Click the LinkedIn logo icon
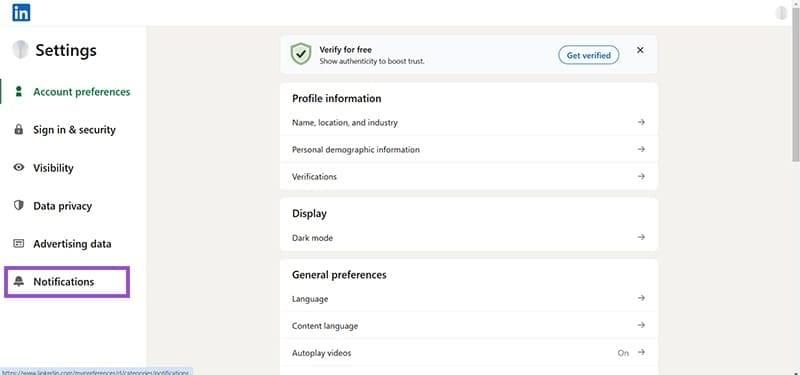The width and height of the screenshot is (800, 375). point(21,12)
